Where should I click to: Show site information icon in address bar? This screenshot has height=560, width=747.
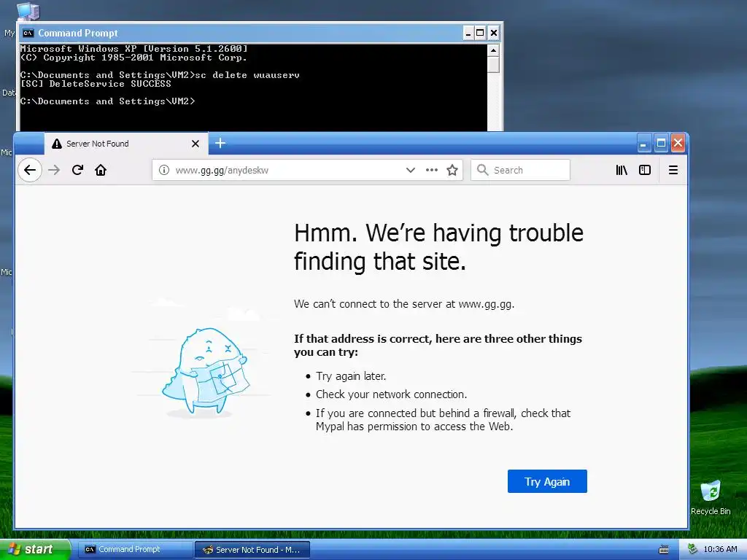coord(164,170)
